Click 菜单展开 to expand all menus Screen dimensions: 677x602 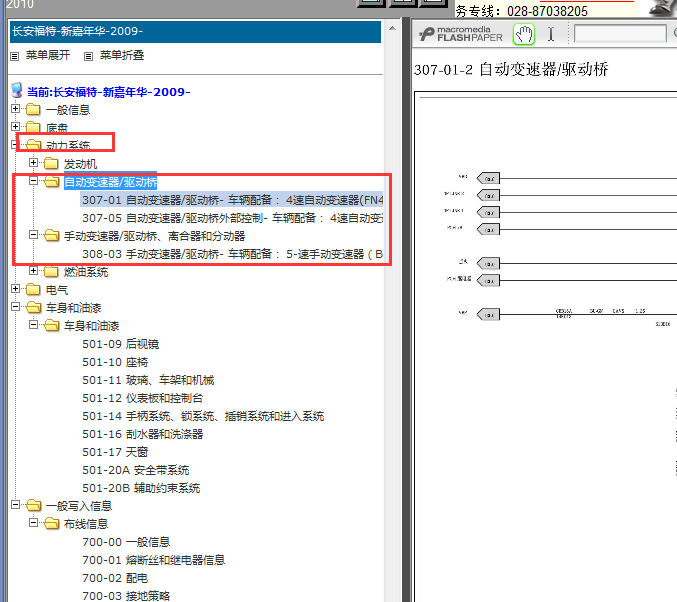point(48,55)
